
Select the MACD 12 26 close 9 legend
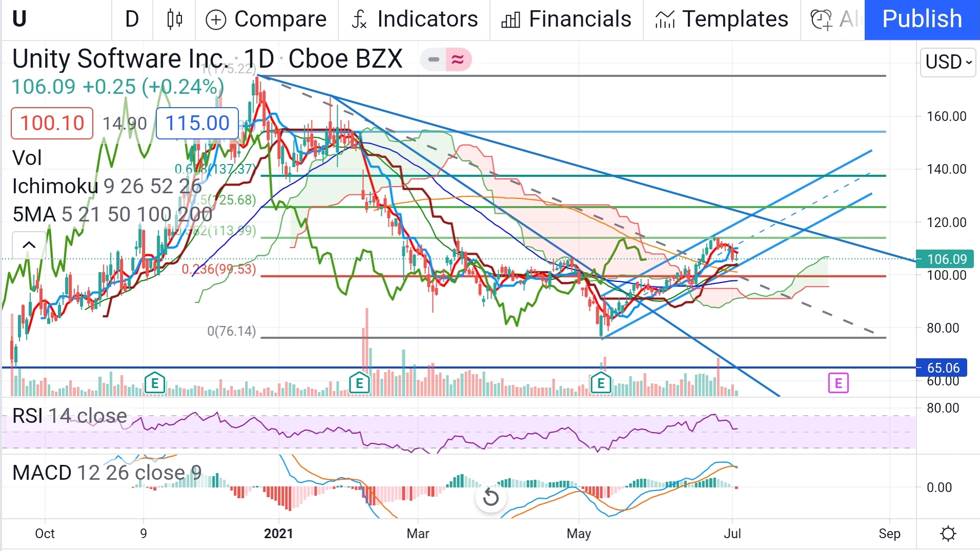(107, 473)
